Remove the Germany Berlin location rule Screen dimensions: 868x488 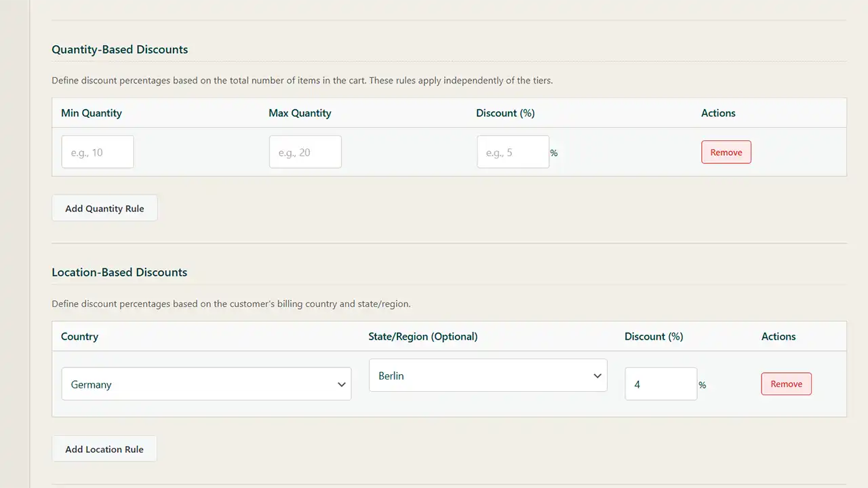pyautogui.click(x=786, y=384)
